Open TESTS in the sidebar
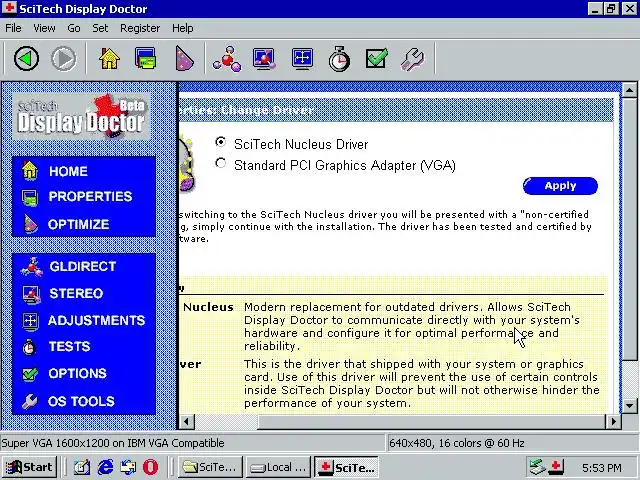640x480 pixels. point(69,347)
